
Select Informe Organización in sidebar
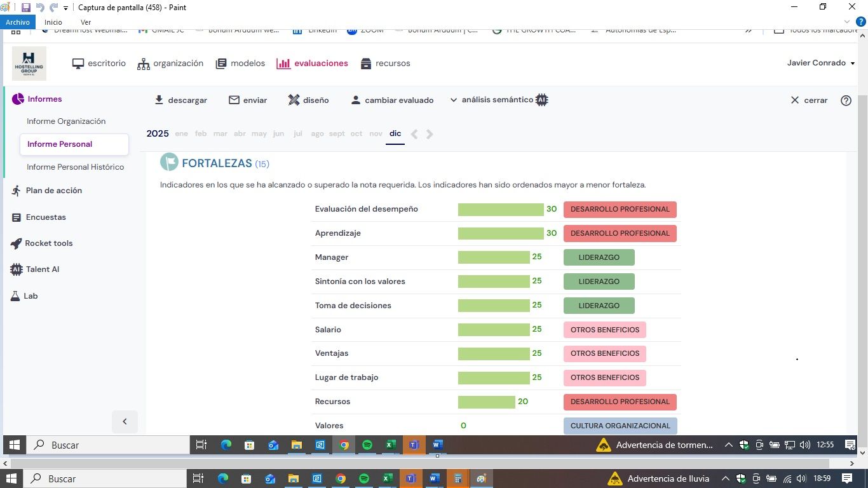66,121
